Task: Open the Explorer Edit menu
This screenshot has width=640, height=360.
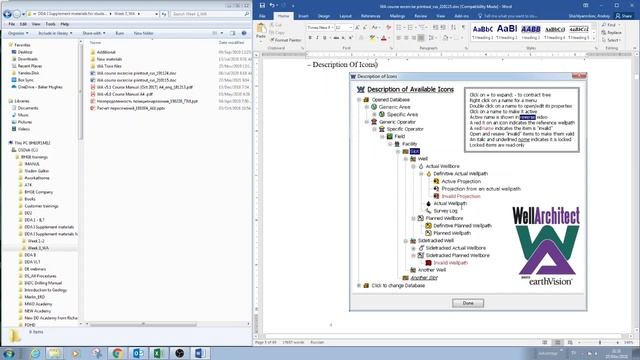Action: tap(23, 24)
